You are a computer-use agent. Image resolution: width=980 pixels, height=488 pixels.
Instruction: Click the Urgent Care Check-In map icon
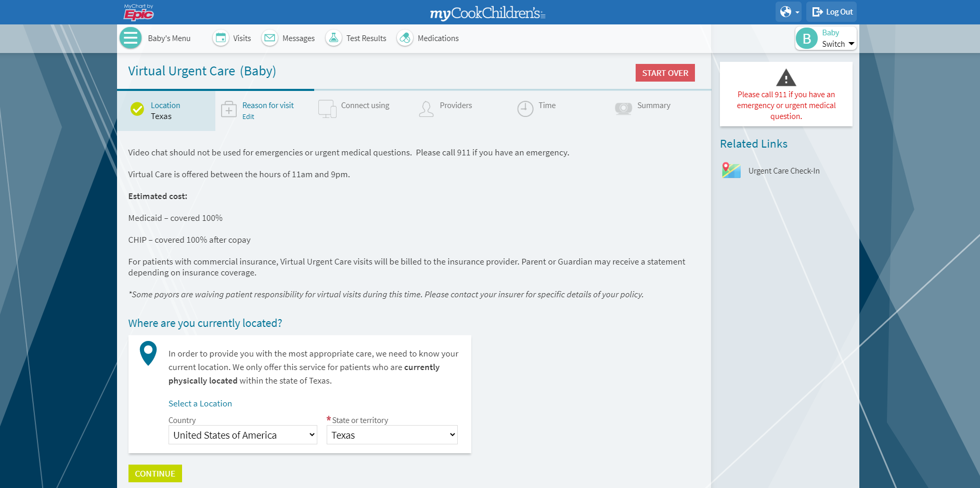[731, 170]
